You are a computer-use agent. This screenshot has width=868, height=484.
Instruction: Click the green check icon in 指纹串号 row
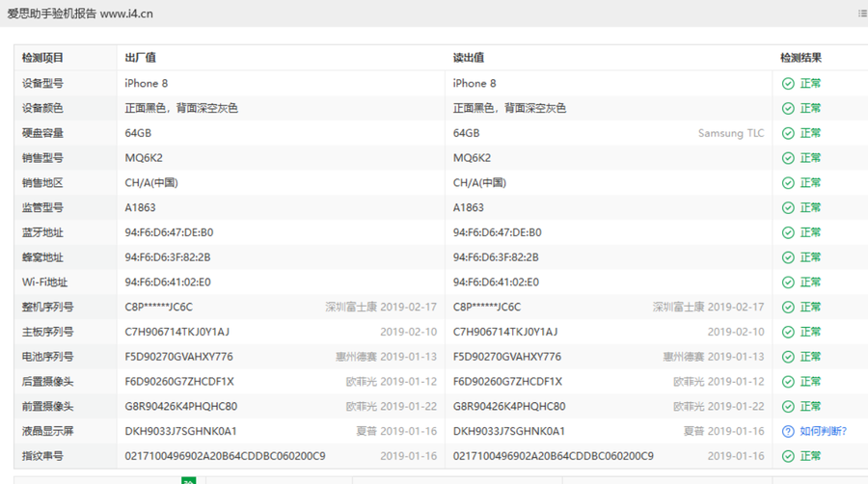click(x=788, y=456)
